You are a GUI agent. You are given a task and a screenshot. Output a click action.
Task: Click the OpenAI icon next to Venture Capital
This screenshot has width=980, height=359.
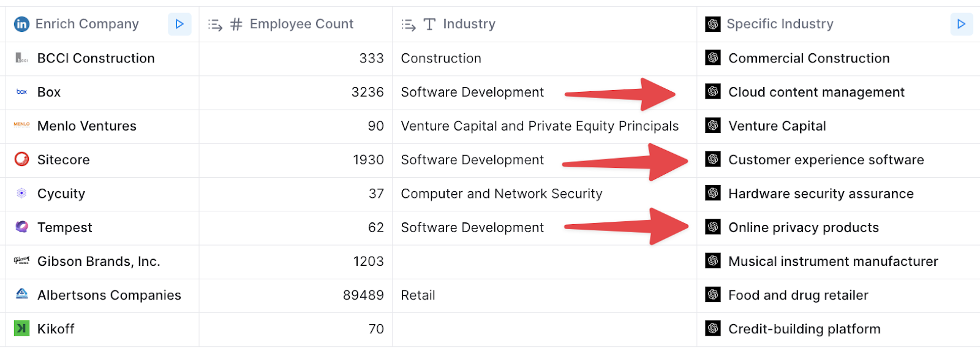[712, 126]
